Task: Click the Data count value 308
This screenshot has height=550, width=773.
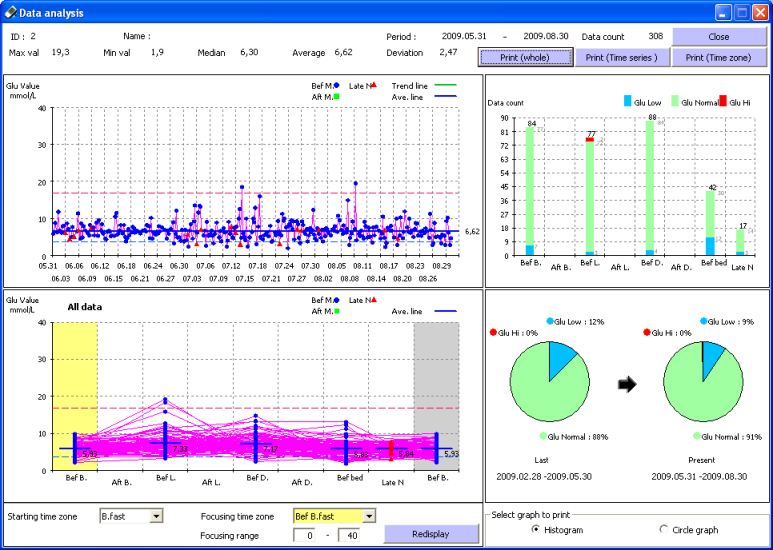Action: point(656,36)
